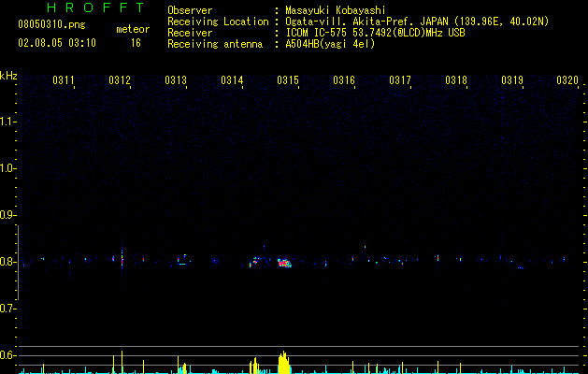Click the 0319 time marker
588x374 pixels.
(512, 80)
